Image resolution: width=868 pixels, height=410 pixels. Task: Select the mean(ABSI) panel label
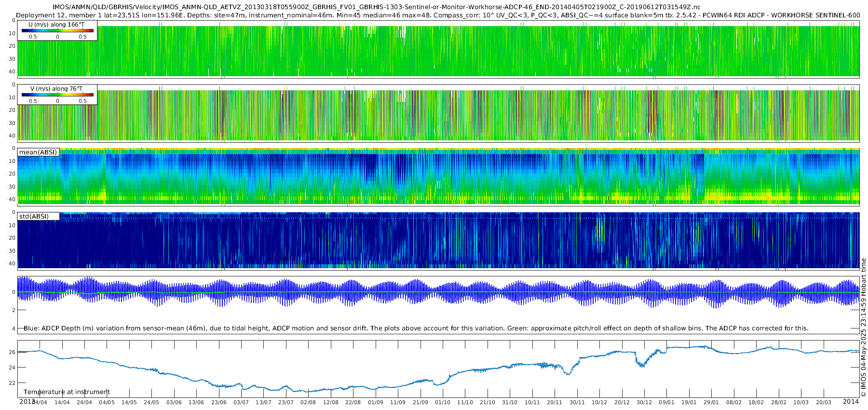(38, 152)
